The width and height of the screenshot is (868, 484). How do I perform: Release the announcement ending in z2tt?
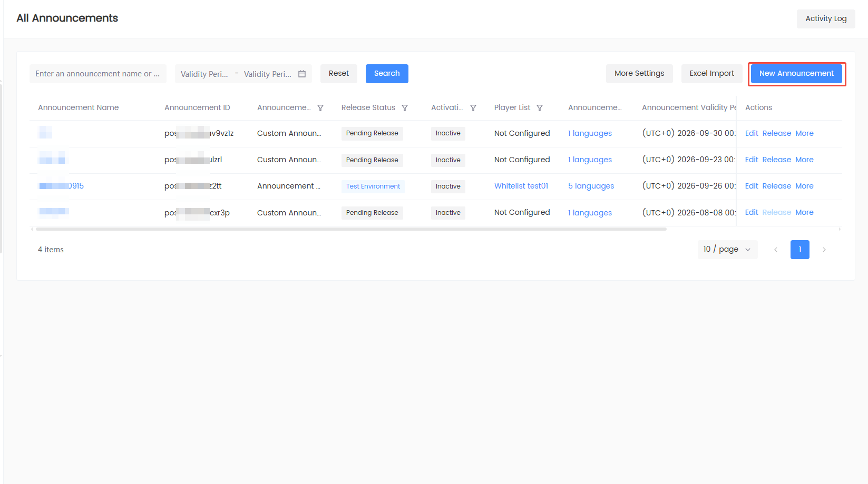[x=777, y=186]
